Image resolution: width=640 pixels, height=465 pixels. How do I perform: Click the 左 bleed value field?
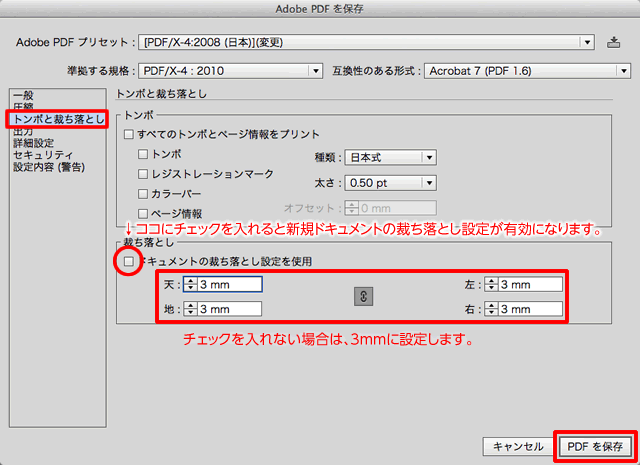pyautogui.click(x=531, y=285)
